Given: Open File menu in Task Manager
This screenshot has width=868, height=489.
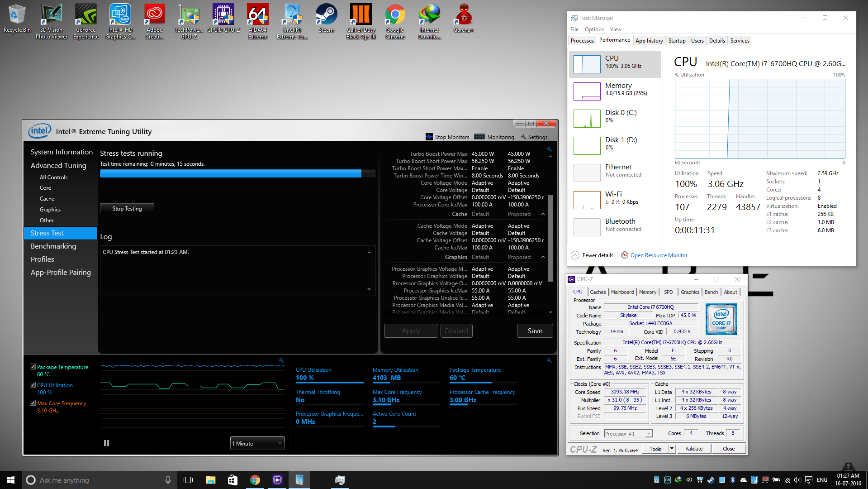Looking at the screenshot, I should (574, 29).
